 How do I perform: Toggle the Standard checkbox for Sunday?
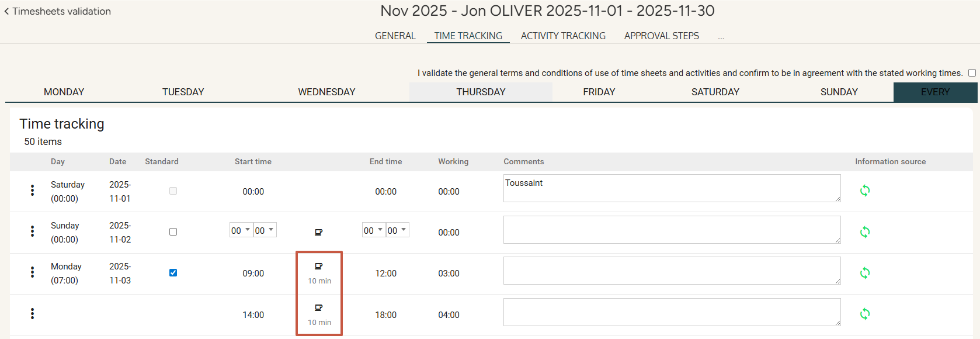pos(173,232)
